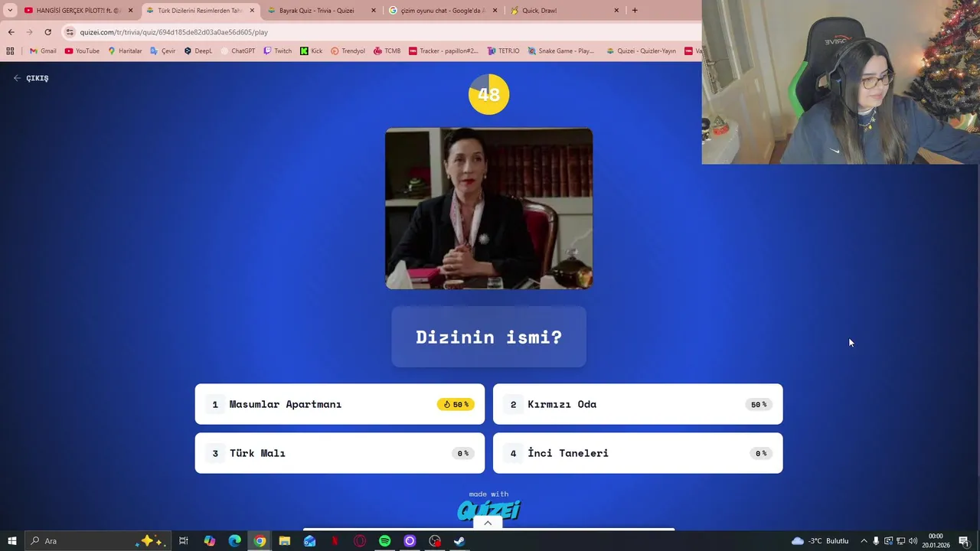This screenshot has height=551, width=980.
Task: Launch Microsoft Edge from taskbar
Action: [234, 541]
